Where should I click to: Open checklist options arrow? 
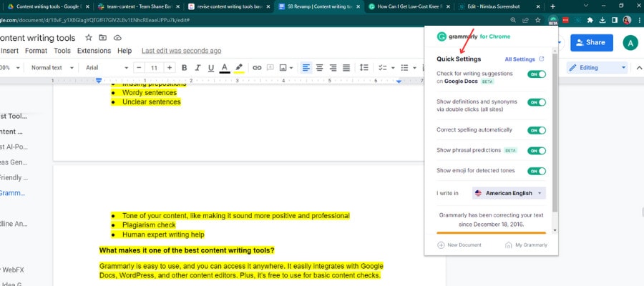tap(393, 68)
